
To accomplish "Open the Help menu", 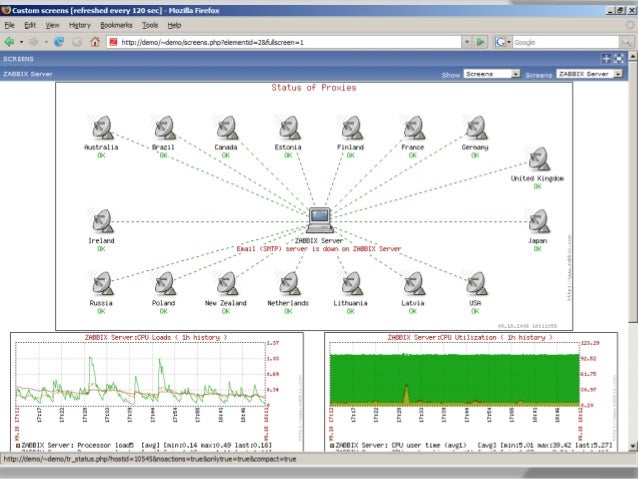I will pos(174,25).
